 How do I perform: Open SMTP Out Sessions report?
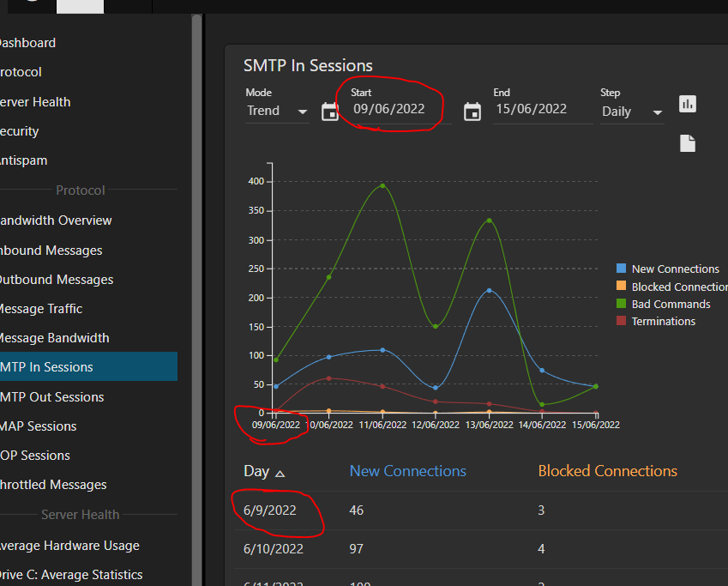point(52,396)
